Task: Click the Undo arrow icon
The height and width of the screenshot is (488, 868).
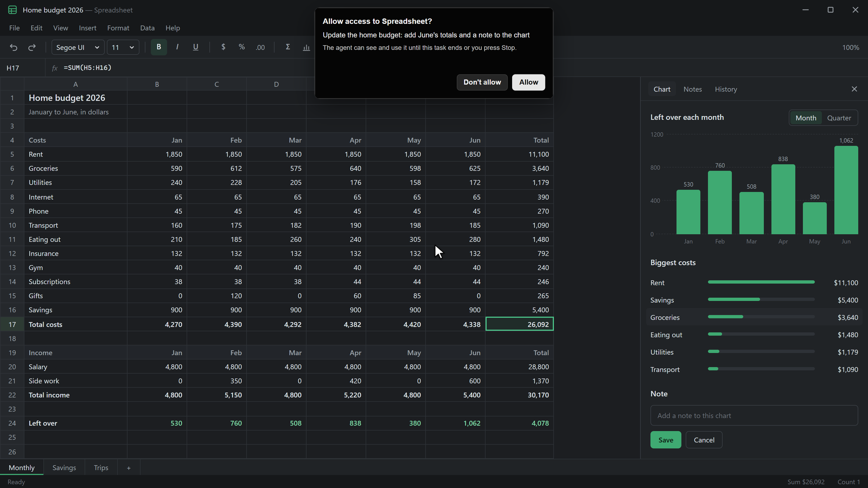Action: click(13, 47)
